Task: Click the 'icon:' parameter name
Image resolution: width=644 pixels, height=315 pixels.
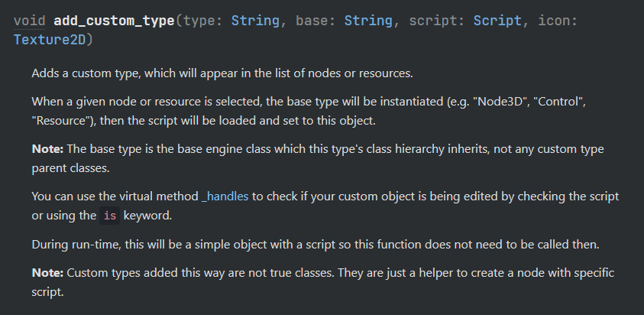Action: pyautogui.click(x=558, y=21)
